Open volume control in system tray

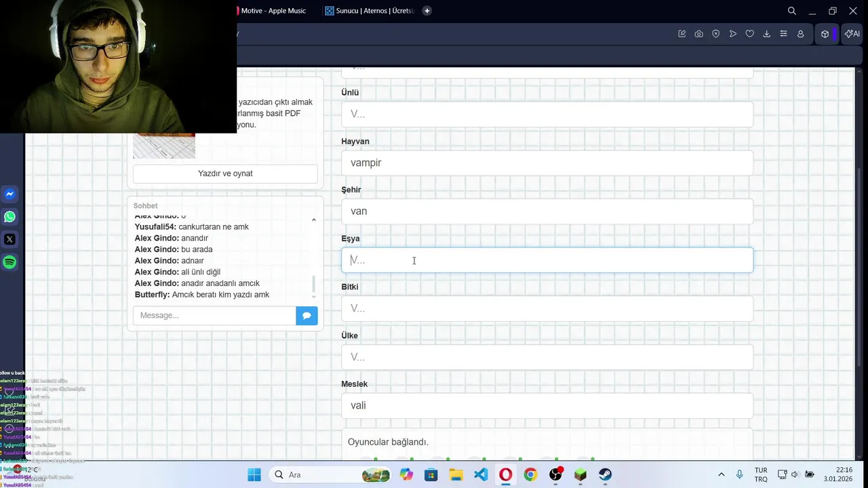(x=795, y=475)
